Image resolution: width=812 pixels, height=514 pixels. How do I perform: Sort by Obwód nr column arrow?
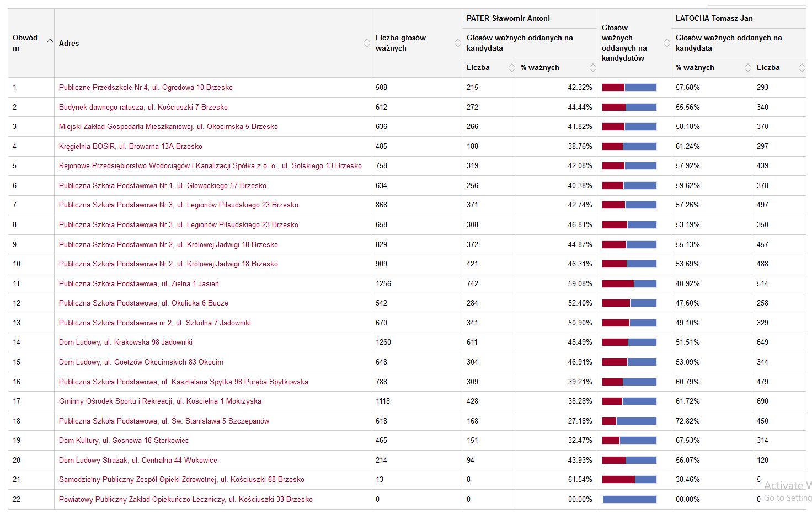50,41
